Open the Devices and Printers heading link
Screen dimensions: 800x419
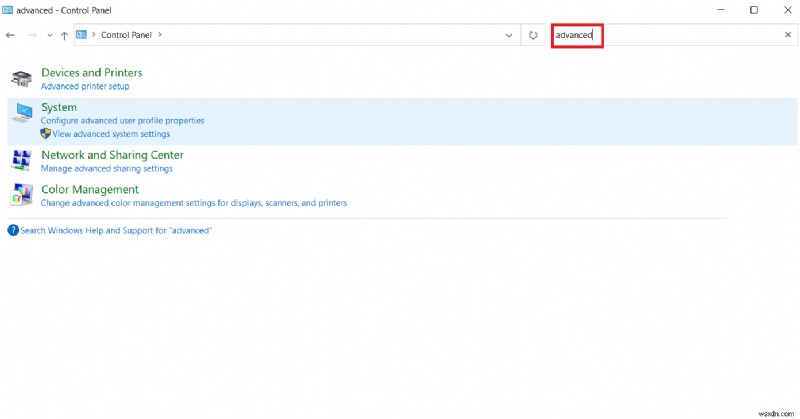click(92, 72)
